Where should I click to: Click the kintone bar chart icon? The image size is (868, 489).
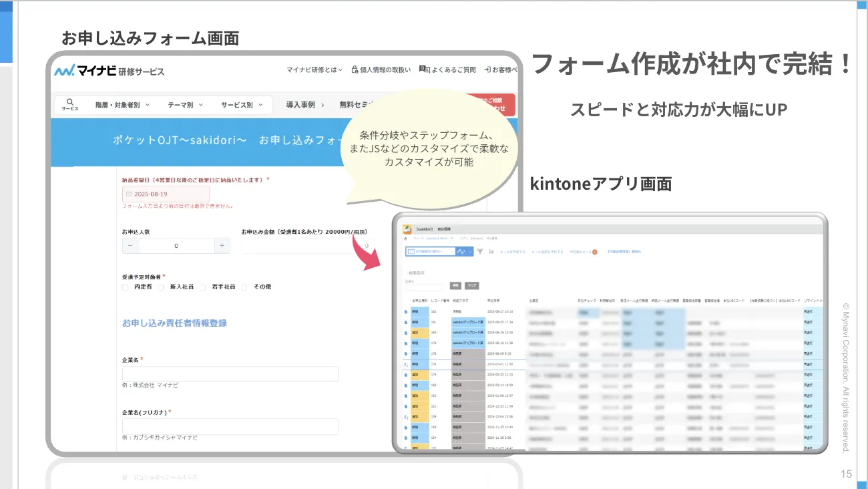(x=491, y=252)
